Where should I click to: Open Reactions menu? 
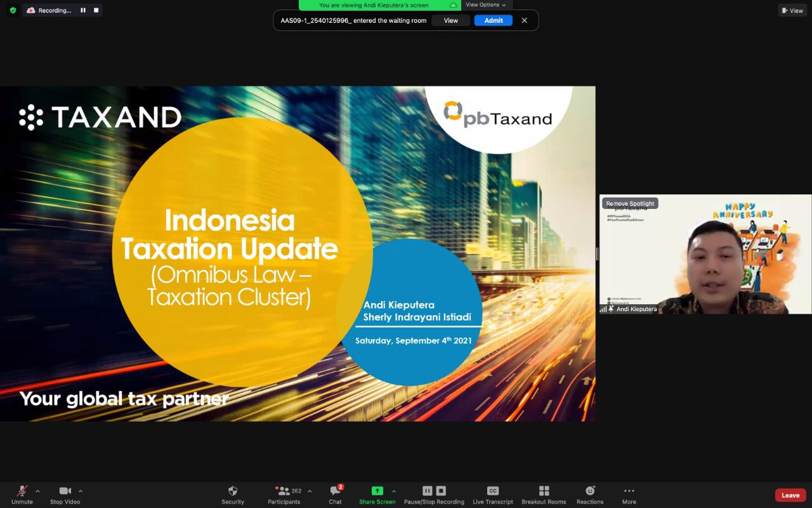click(590, 495)
